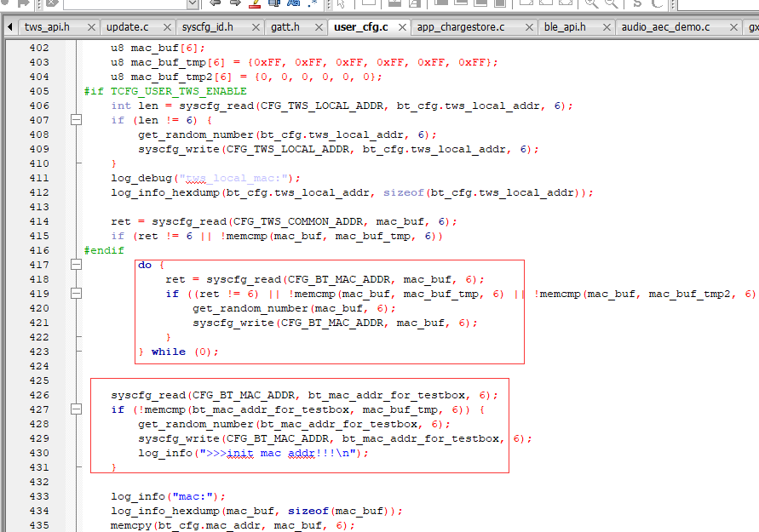759x532 pixels.
Task: Close the update.c tab
Action: coord(167,27)
